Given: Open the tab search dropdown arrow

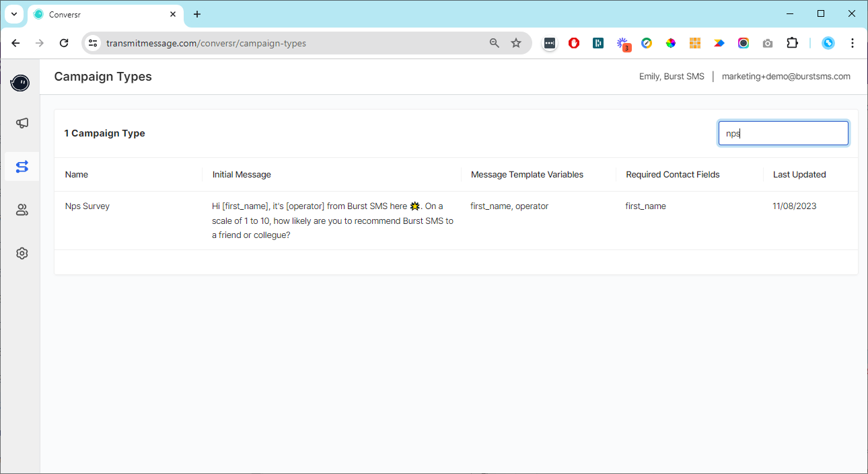Looking at the screenshot, I should (x=13, y=14).
